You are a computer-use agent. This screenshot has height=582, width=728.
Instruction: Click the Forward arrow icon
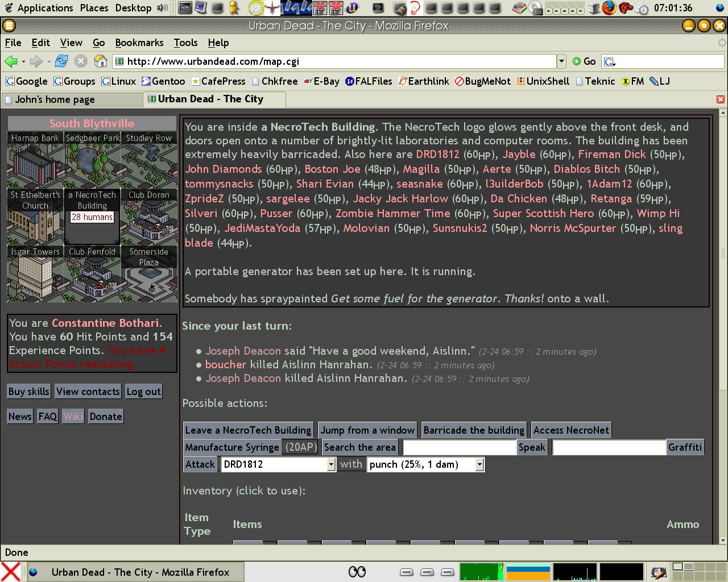36,61
